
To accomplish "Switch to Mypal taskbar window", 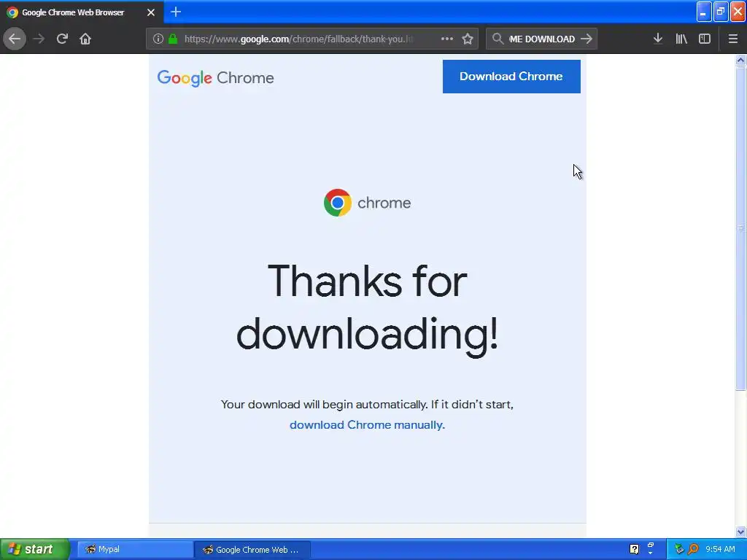I will (x=134, y=550).
